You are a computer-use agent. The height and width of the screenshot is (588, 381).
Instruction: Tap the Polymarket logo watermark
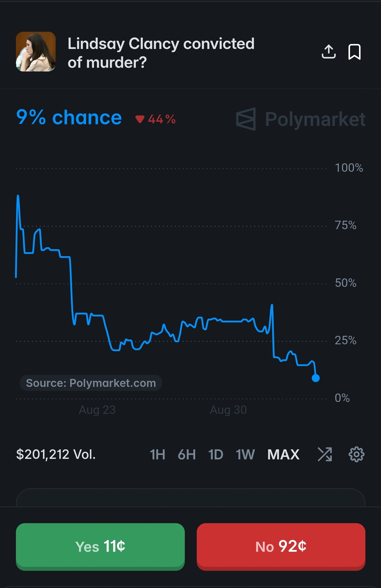(x=301, y=119)
